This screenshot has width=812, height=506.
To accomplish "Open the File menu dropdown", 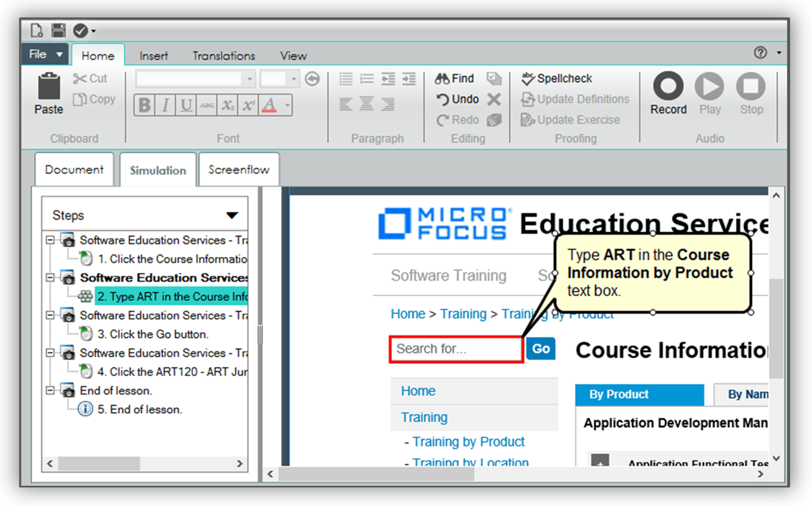I will click(x=45, y=55).
